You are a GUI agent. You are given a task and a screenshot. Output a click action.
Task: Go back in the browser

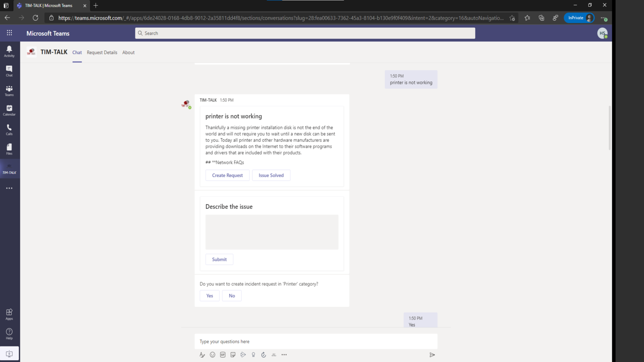tap(7, 18)
